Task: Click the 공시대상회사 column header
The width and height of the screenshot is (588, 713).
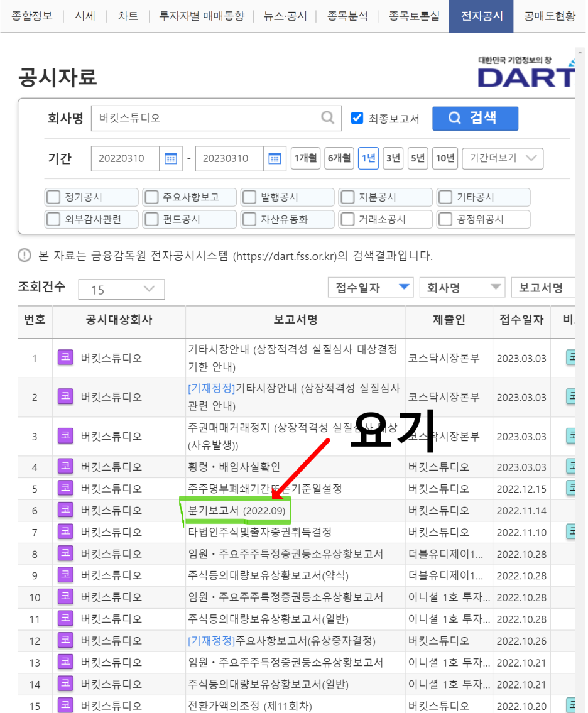Action: 119,320
